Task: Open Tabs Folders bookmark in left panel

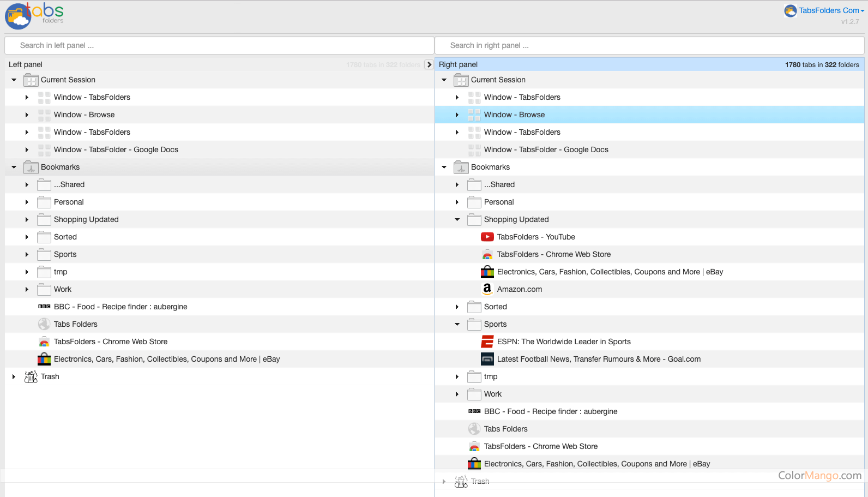Action: click(75, 324)
